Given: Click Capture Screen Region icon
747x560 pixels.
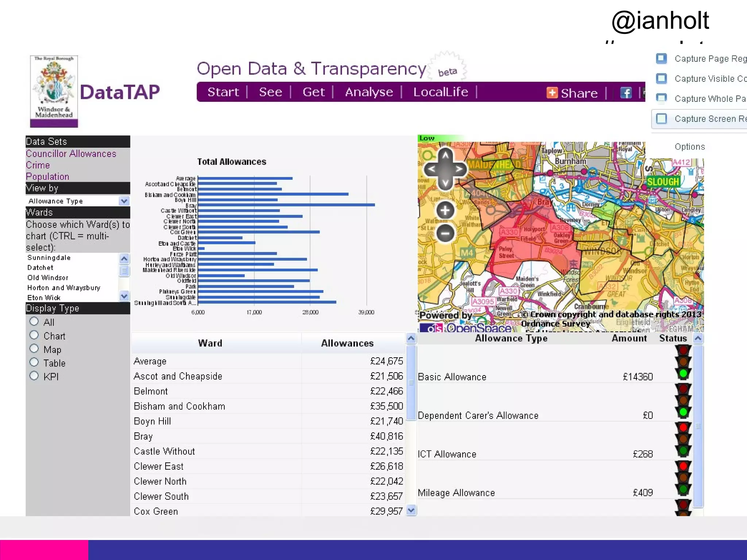Looking at the screenshot, I should [x=661, y=118].
